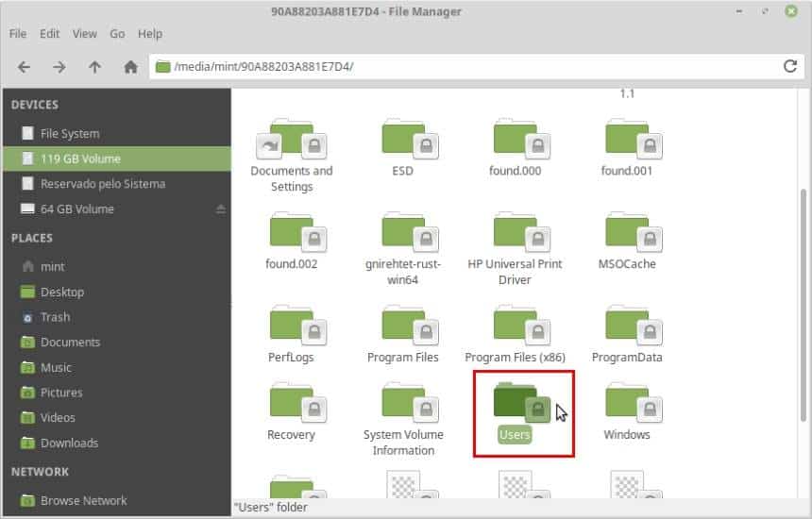Open Music in Places sidebar

tap(117, 367)
